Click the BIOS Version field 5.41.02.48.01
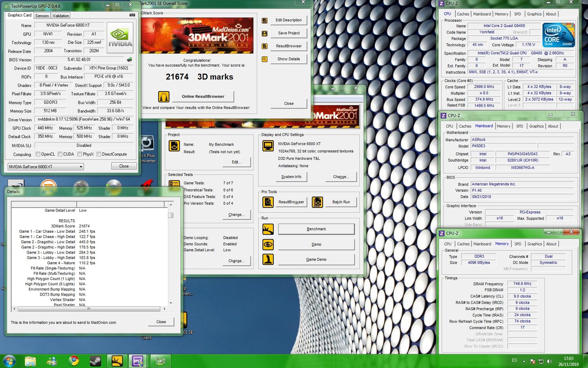The height and width of the screenshot is (368, 588). 79,60
